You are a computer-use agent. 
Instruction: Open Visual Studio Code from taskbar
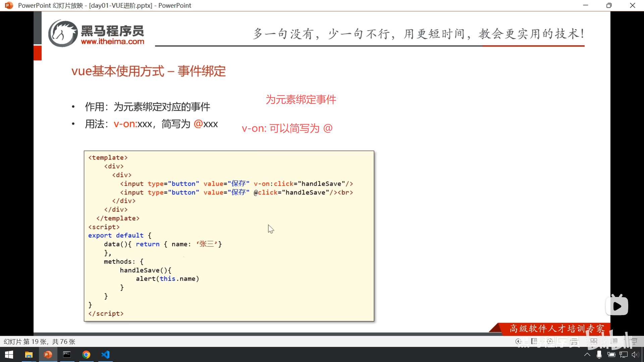pyautogui.click(x=105, y=355)
